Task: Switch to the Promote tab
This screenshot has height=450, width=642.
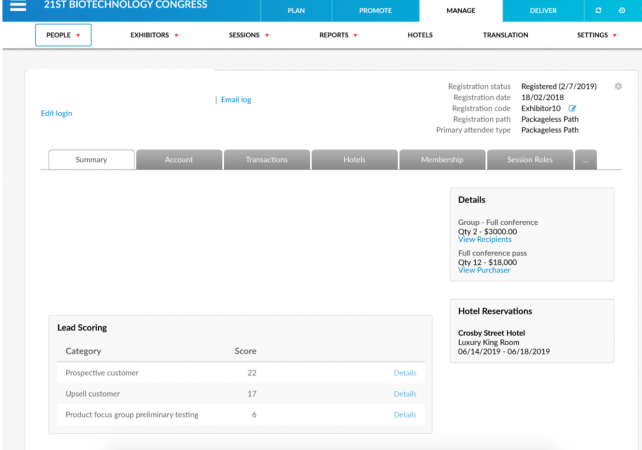Action: [x=375, y=10]
